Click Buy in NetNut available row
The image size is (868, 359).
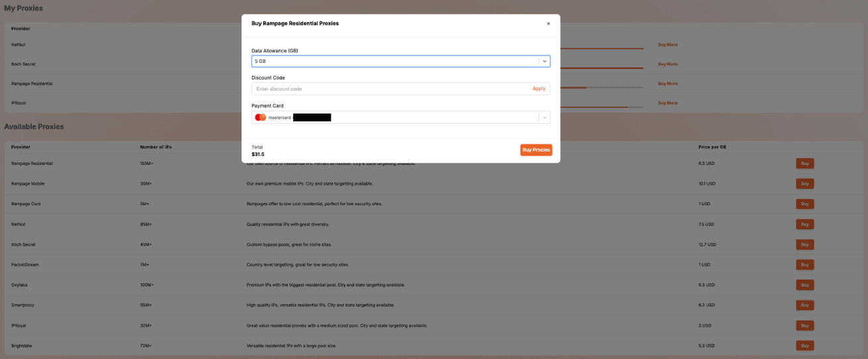[x=804, y=224]
